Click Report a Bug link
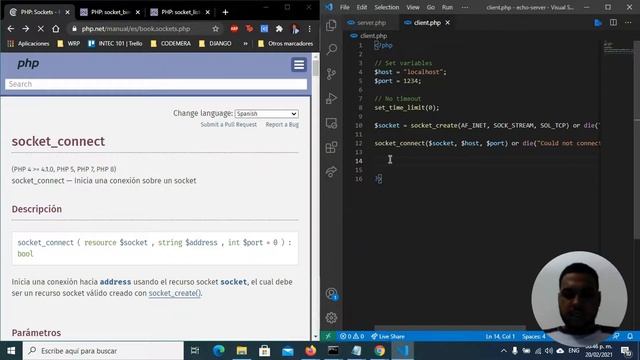640x360 pixels. pos(282,124)
